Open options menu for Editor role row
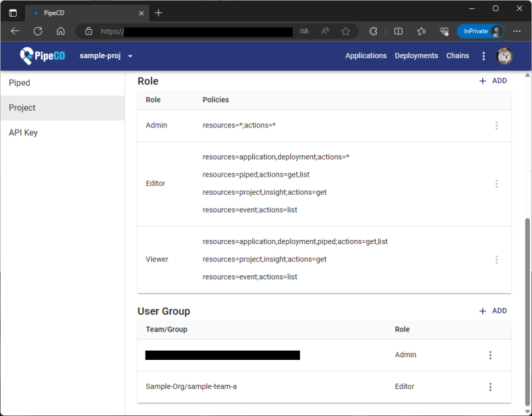 (496, 184)
